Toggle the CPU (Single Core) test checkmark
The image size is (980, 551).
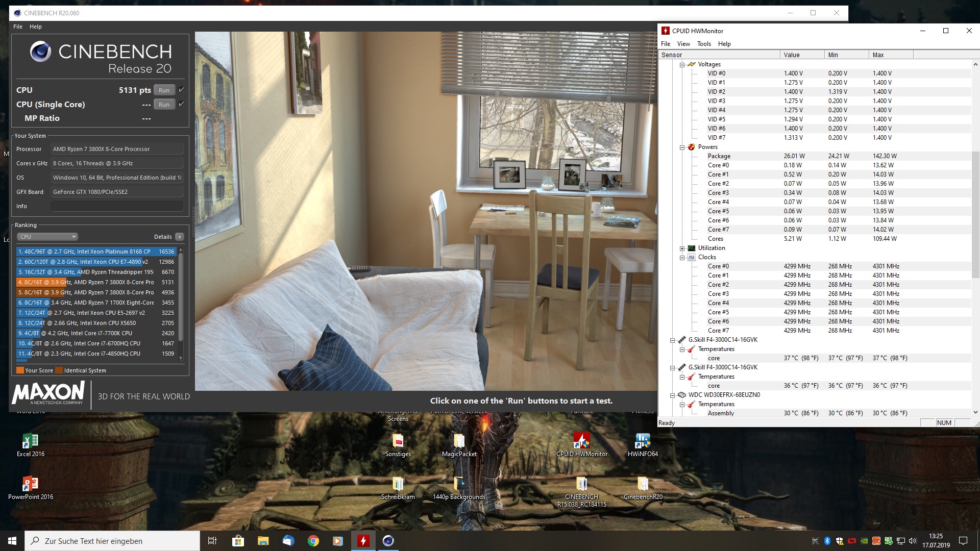click(181, 104)
